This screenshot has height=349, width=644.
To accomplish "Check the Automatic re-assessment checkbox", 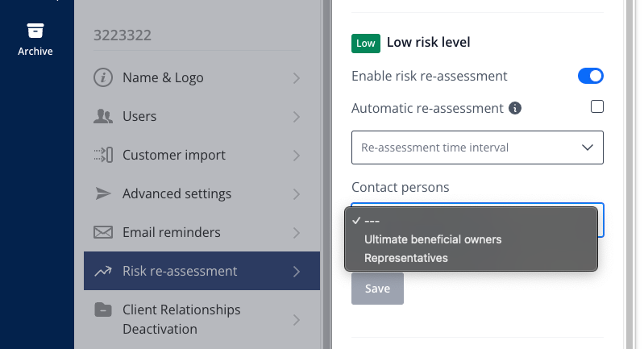I will [597, 106].
